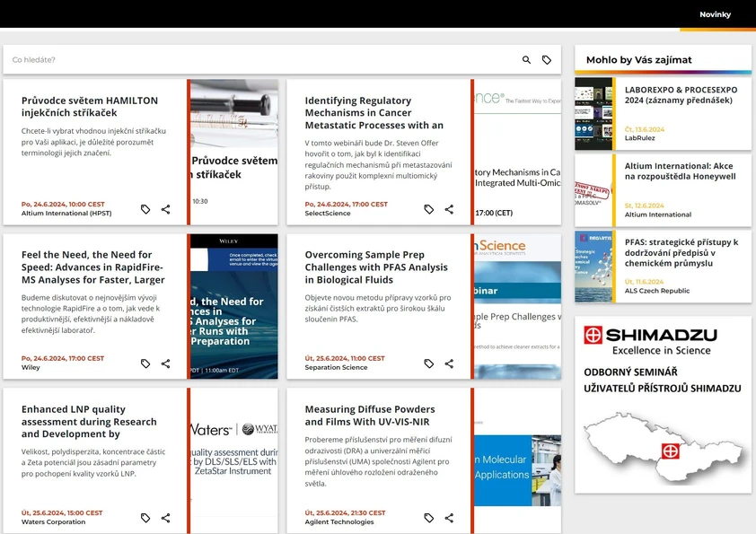The image size is (756, 534).
Task: Share the Identifying Regulatory Mechanisms webinar
Action: (x=449, y=209)
